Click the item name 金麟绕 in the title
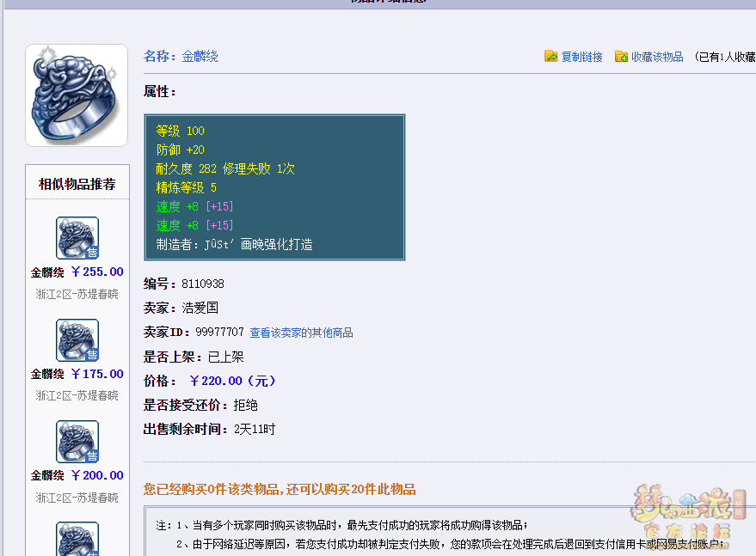The image size is (756, 556). click(200, 57)
